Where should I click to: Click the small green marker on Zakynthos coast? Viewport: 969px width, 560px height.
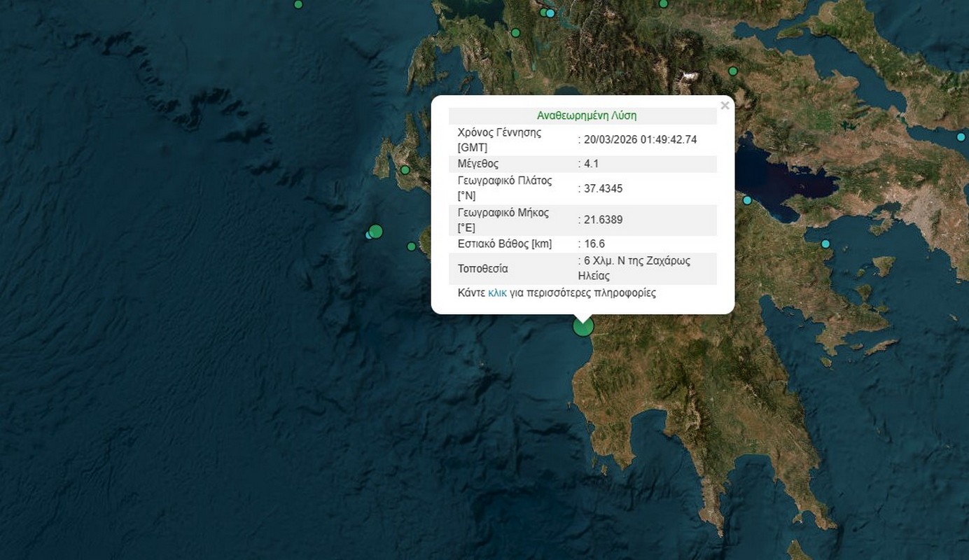pos(412,246)
